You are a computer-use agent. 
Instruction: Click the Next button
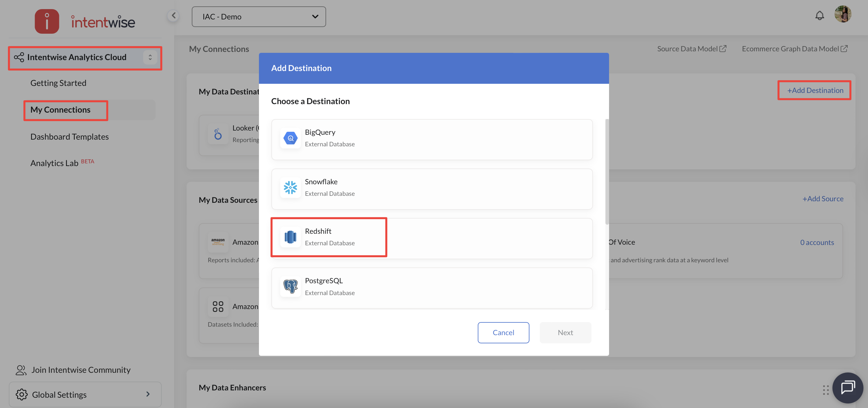[x=565, y=333]
